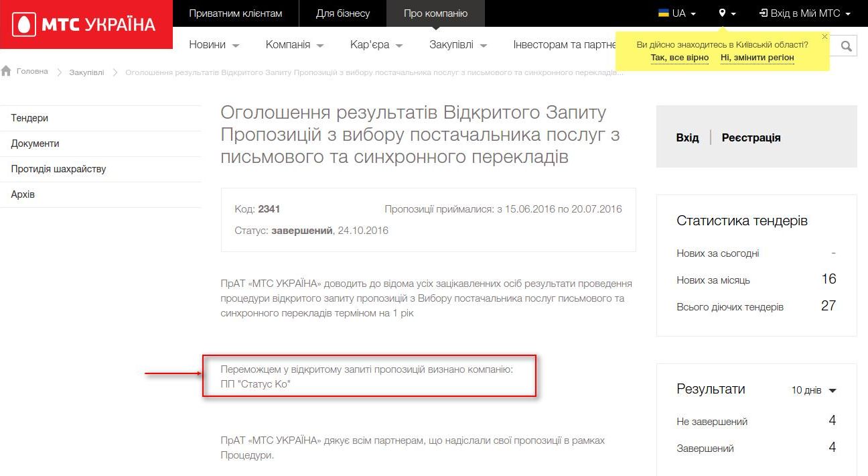Image resolution: width=868 pixels, height=476 pixels.
Task: Click the search magnifier icon
Action: point(847,46)
